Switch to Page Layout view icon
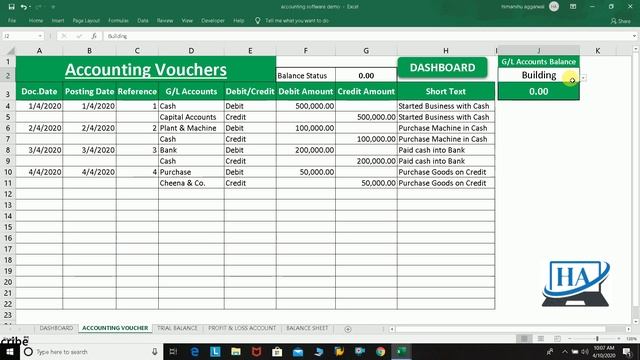This screenshot has width=640, height=360. tap(540, 338)
